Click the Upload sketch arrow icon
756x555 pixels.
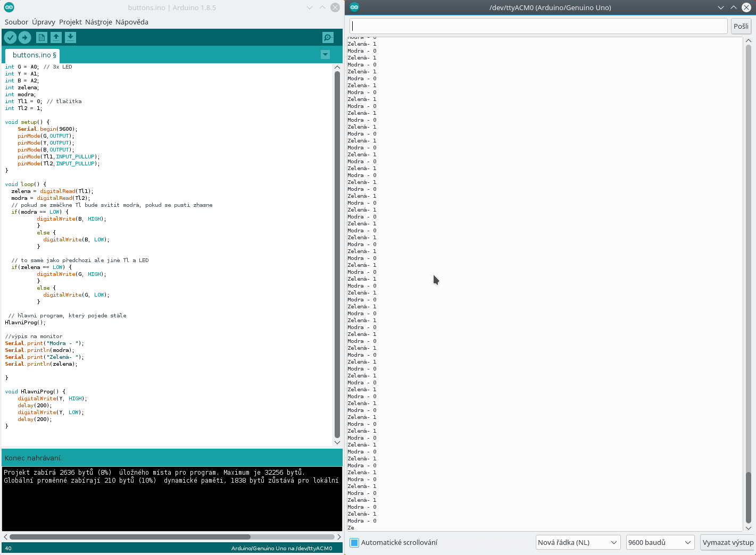tap(25, 37)
